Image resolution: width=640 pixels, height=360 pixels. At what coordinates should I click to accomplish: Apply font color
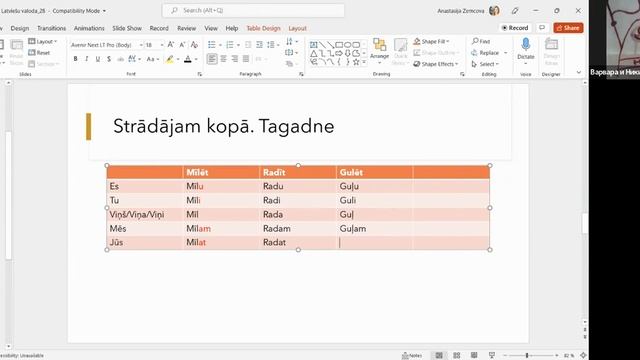coord(188,59)
